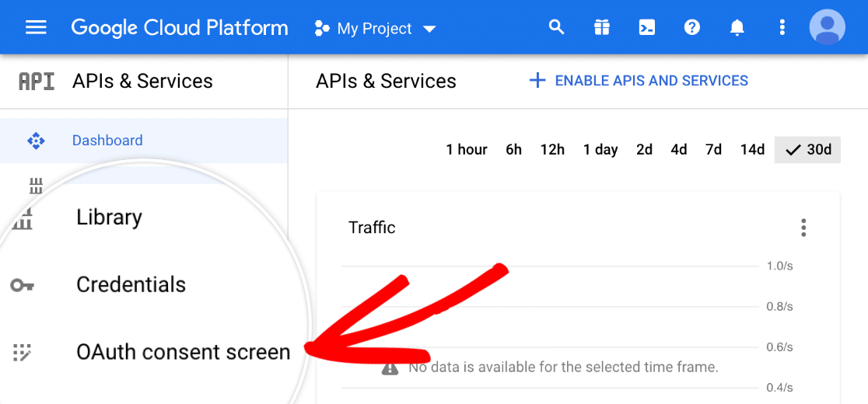Click the Dashboard diamond icon
The height and width of the screenshot is (404, 868).
36,141
